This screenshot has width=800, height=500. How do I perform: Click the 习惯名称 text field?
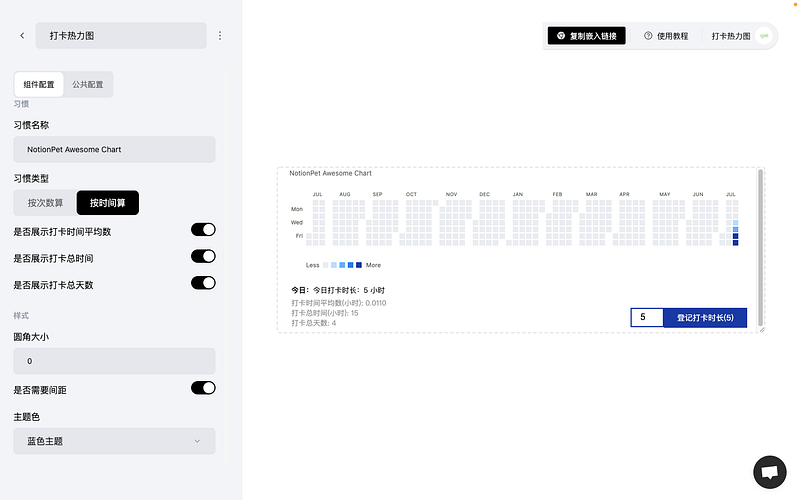[114, 149]
